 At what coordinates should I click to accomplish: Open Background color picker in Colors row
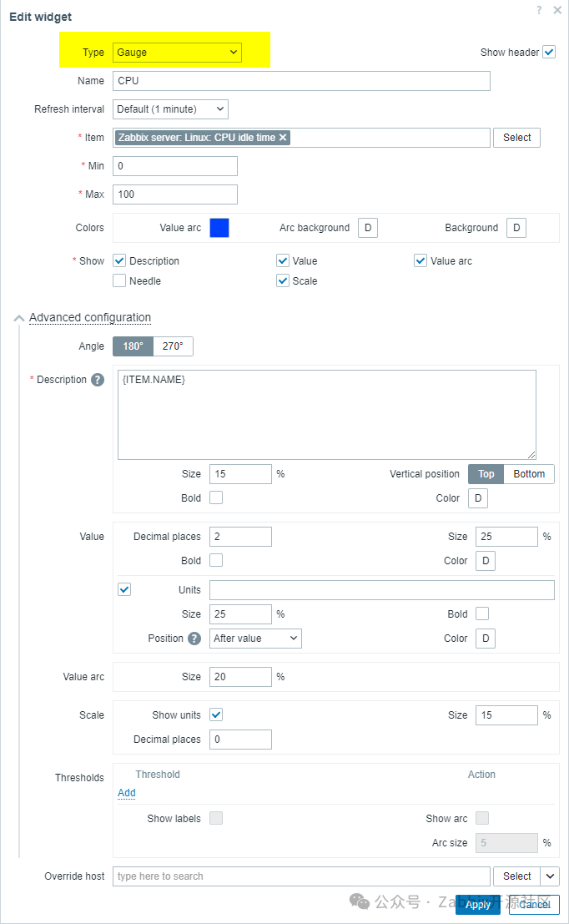(x=516, y=228)
